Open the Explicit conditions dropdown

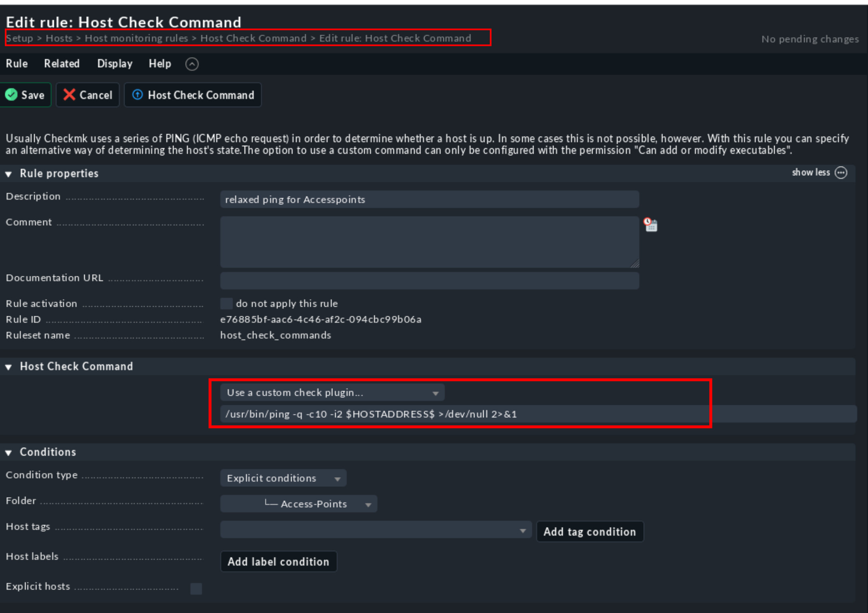(x=283, y=478)
